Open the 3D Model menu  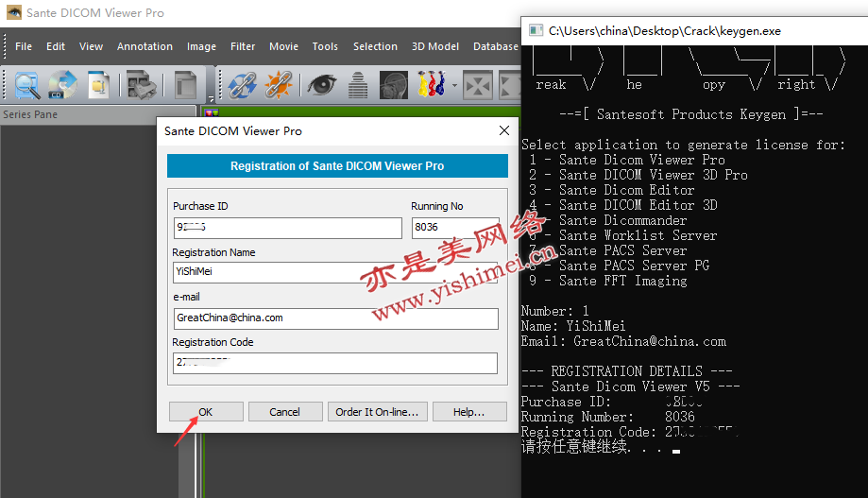(x=435, y=46)
